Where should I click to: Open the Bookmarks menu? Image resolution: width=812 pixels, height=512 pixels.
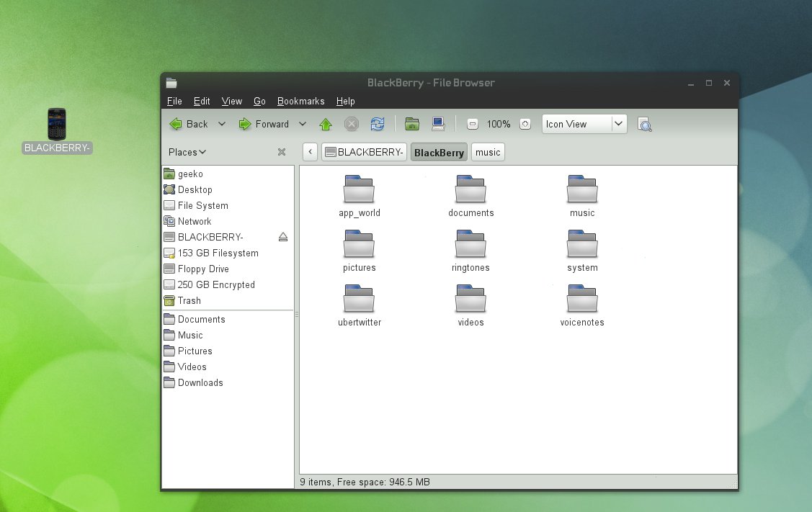point(300,102)
